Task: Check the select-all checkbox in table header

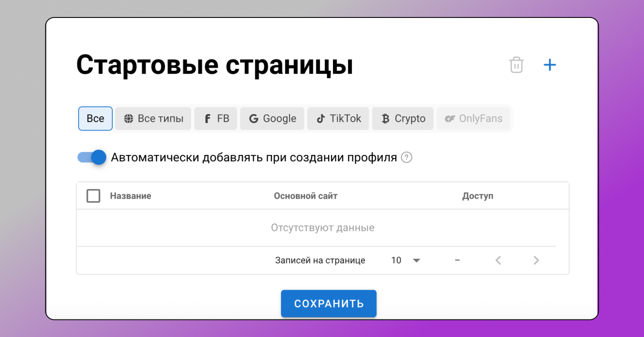Action: tap(93, 195)
